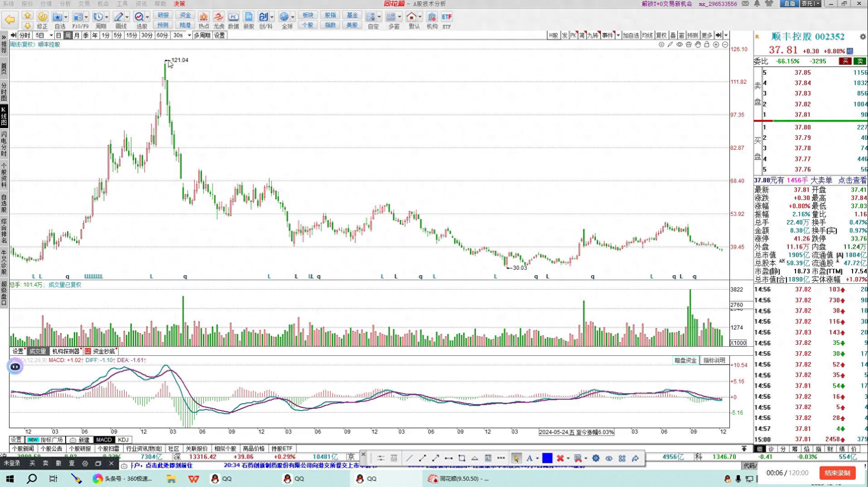Select the rectangle drawing tool
The width and height of the screenshot is (868, 487).
click(x=462, y=458)
